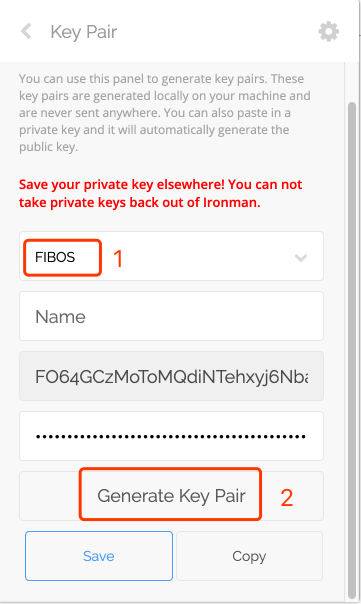Click the red annotation number 2

286,498
